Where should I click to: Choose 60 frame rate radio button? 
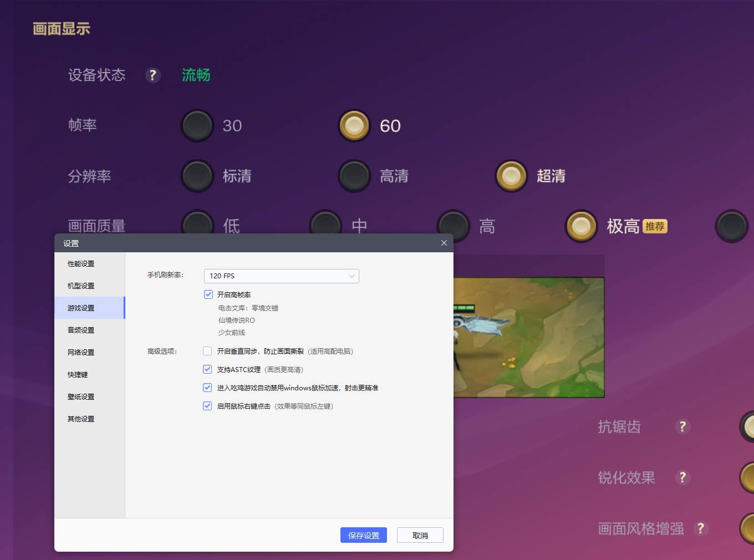(354, 126)
